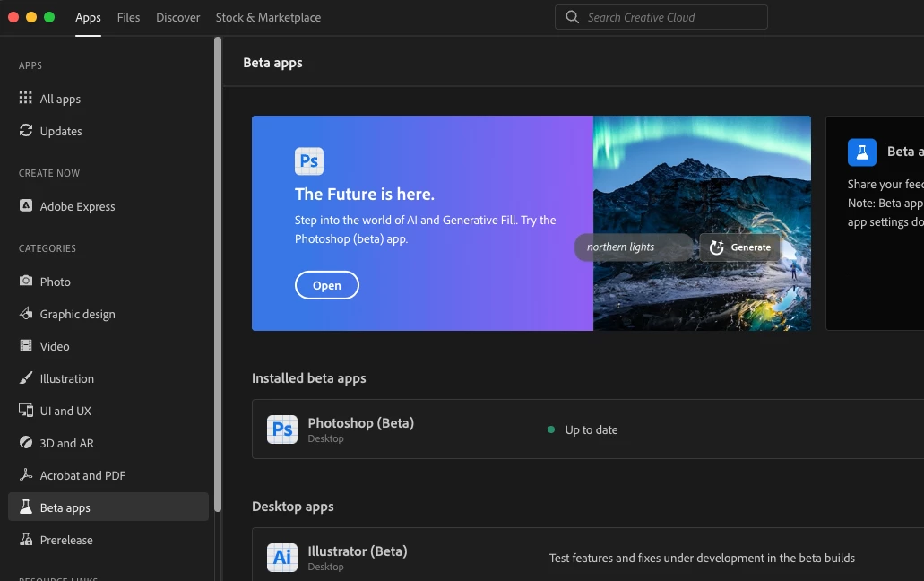Click the Desktop apps heading

[x=292, y=507]
